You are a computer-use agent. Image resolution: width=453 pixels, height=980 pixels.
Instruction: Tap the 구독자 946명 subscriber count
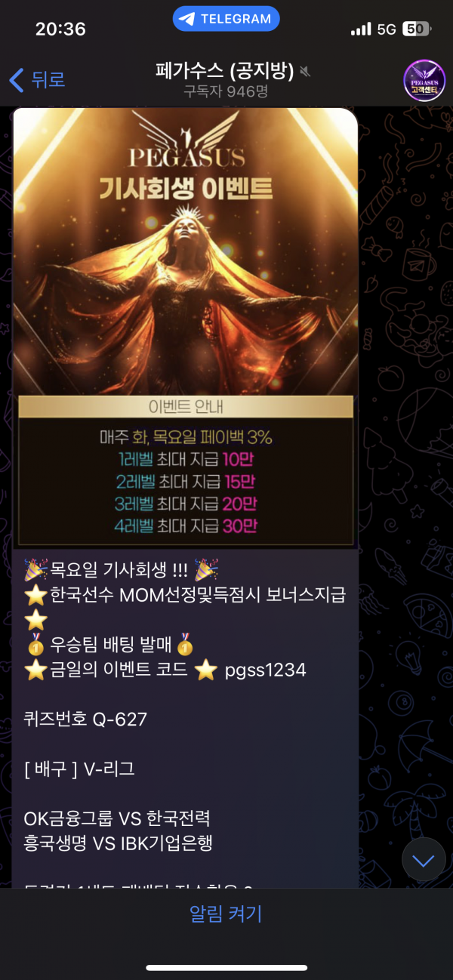pyautogui.click(x=226, y=92)
